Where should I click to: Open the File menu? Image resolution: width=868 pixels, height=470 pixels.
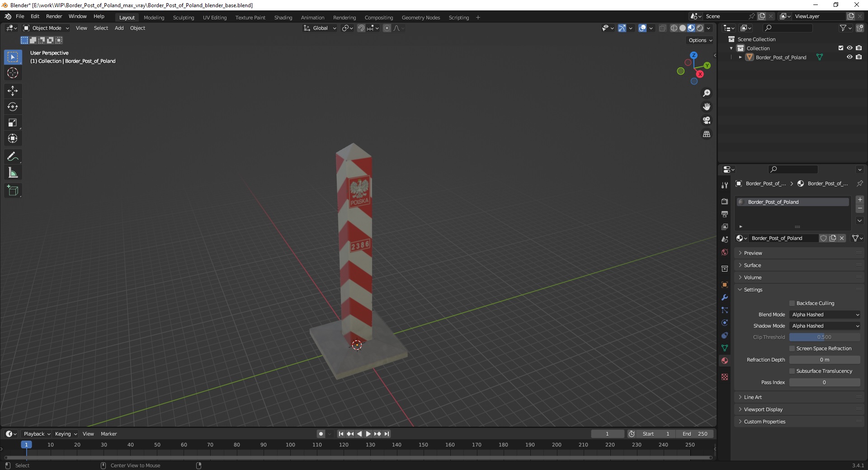point(20,16)
